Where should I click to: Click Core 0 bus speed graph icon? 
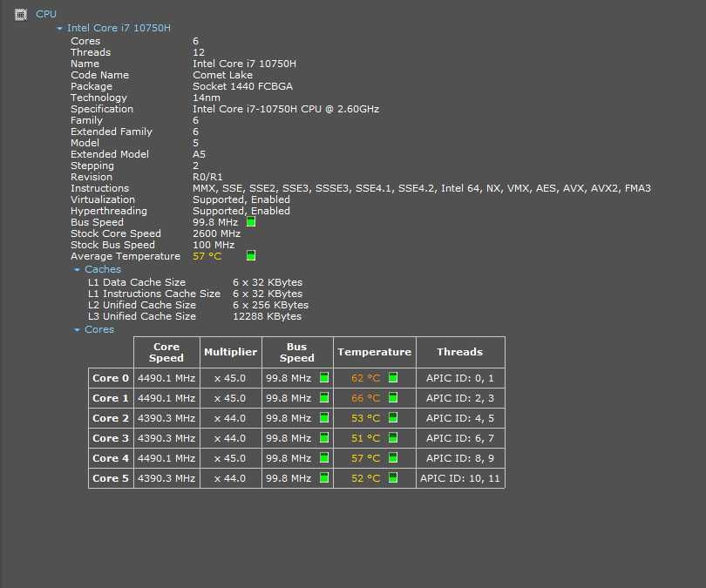click(324, 377)
